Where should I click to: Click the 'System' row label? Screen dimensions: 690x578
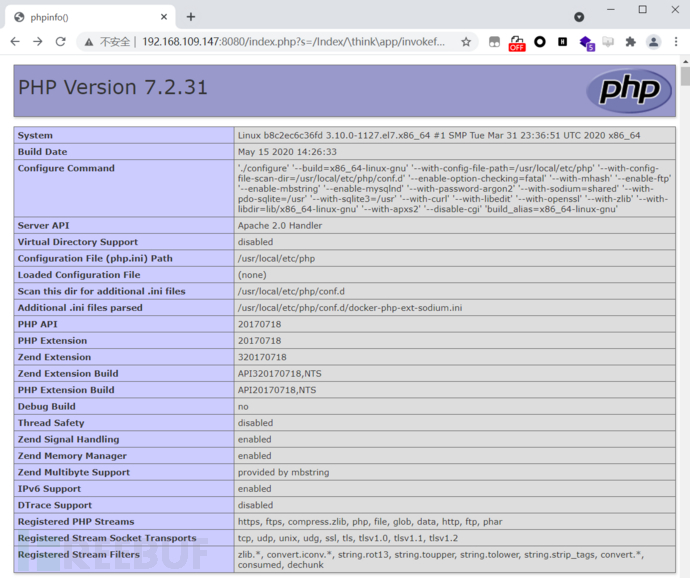click(35, 136)
